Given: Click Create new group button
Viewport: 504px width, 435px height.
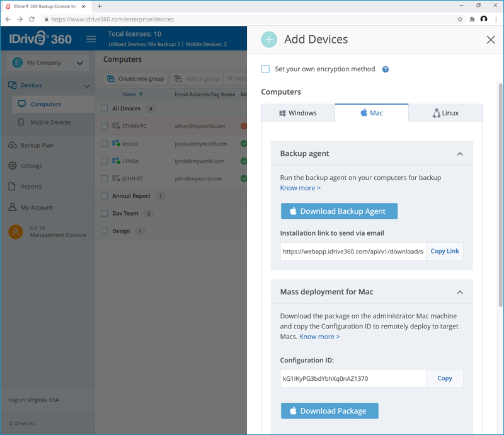Looking at the screenshot, I should point(135,79).
